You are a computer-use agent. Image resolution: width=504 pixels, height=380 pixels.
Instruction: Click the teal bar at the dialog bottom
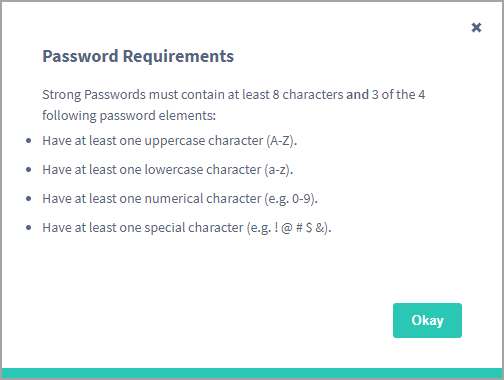252,373
